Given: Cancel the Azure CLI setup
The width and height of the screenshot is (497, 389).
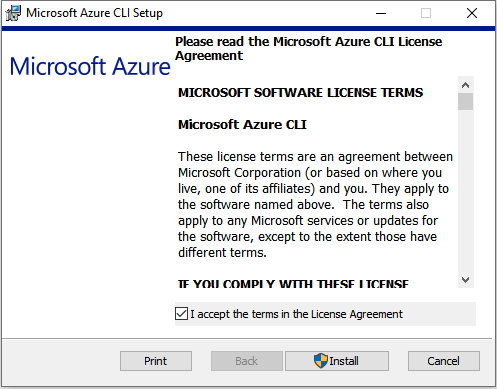Looking at the screenshot, I should 444,361.
